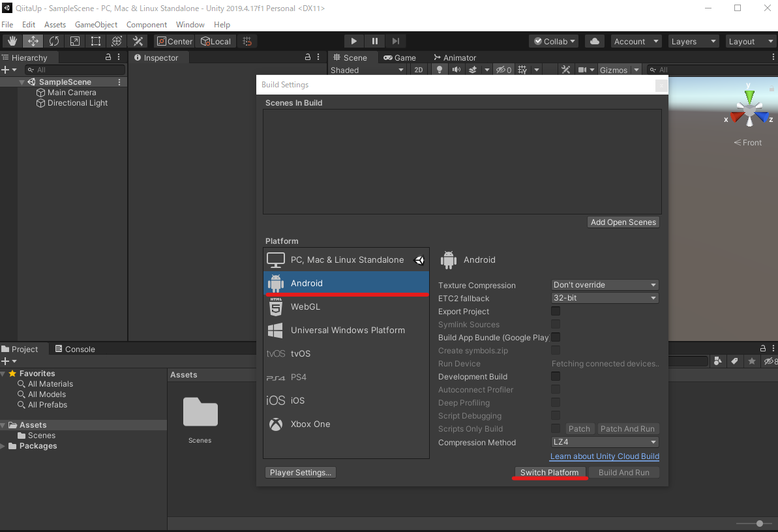Screen dimensions: 778x532
Task: Enable Development Build checkbox
Action: pyautogui.click(x=556, y=376)
